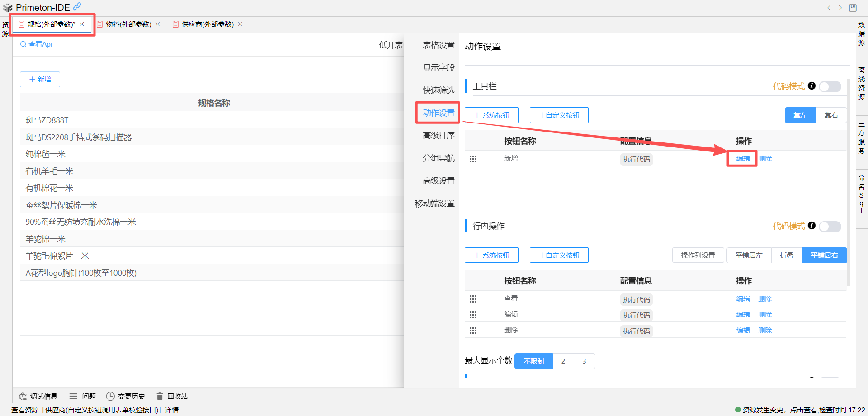The height and width of the screenshot is (416, 868).
Task: Click the link icon beside Primeton-IDE title
Action: click(77, 7)
